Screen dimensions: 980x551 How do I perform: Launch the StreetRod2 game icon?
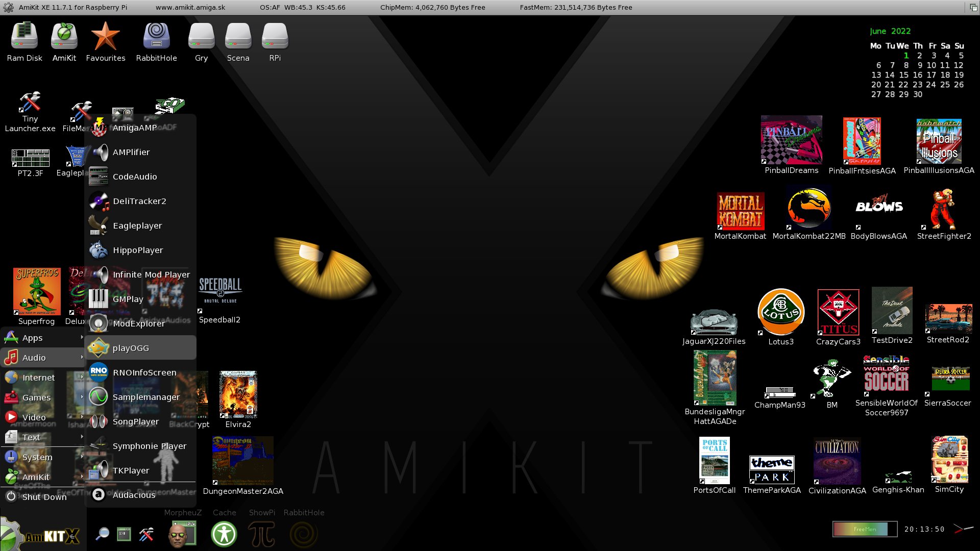948,319
